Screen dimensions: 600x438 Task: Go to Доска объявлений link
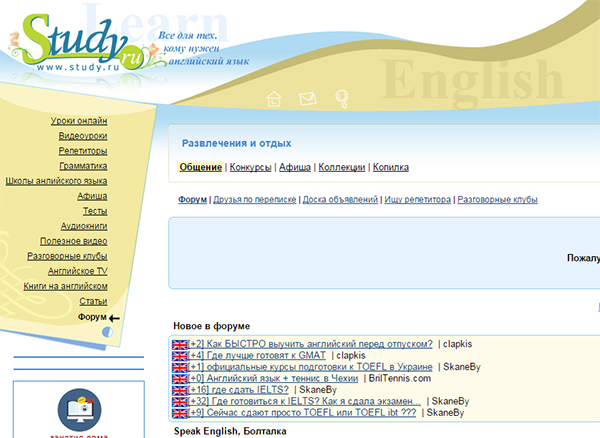(x=340, y=200)
